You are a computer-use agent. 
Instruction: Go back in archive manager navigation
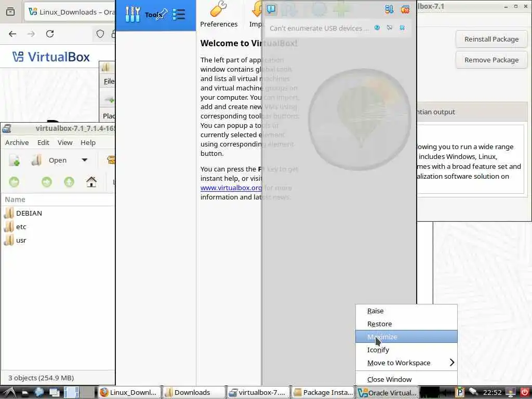(14, 182)
